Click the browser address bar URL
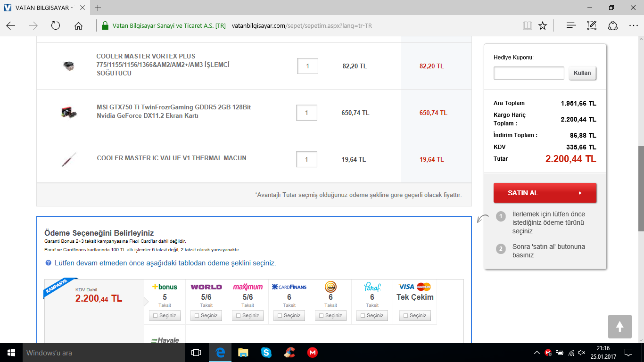 [x=302, y=25]
